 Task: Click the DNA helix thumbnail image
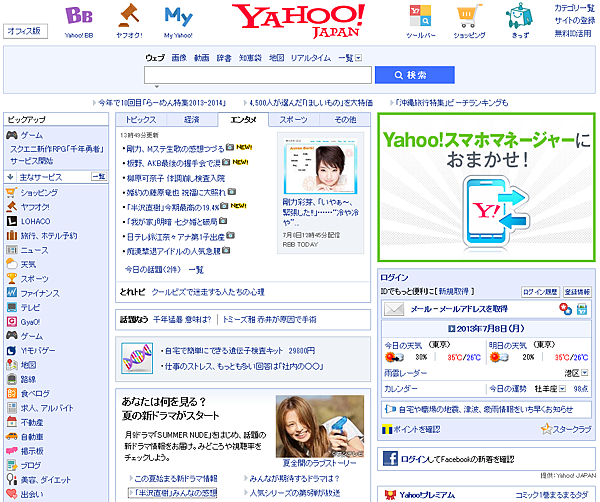(137, 358)
